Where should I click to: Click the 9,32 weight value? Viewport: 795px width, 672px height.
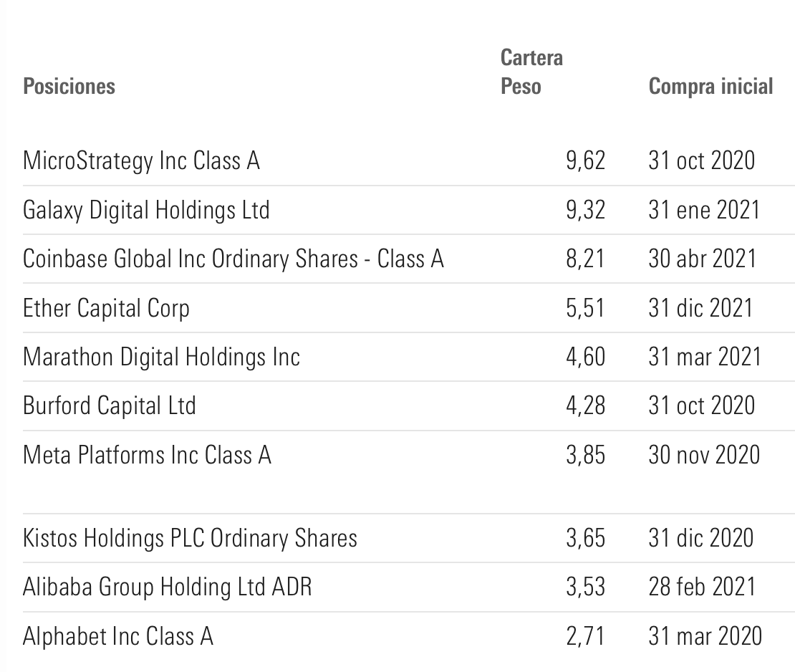point(585,210)
